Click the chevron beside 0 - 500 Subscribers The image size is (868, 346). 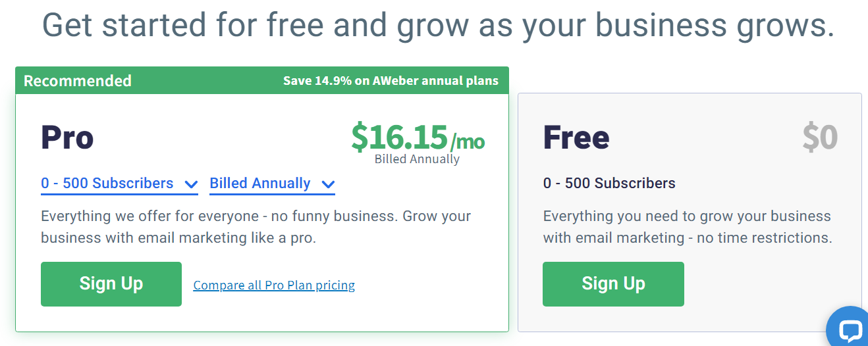point(191,185)
